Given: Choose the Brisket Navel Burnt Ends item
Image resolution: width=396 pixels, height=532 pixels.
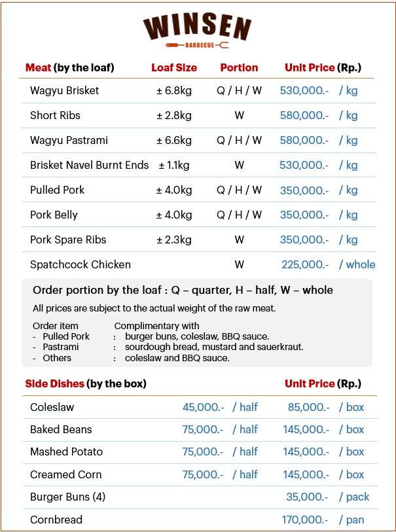Looking at the screenshot, I should [89, 165].
